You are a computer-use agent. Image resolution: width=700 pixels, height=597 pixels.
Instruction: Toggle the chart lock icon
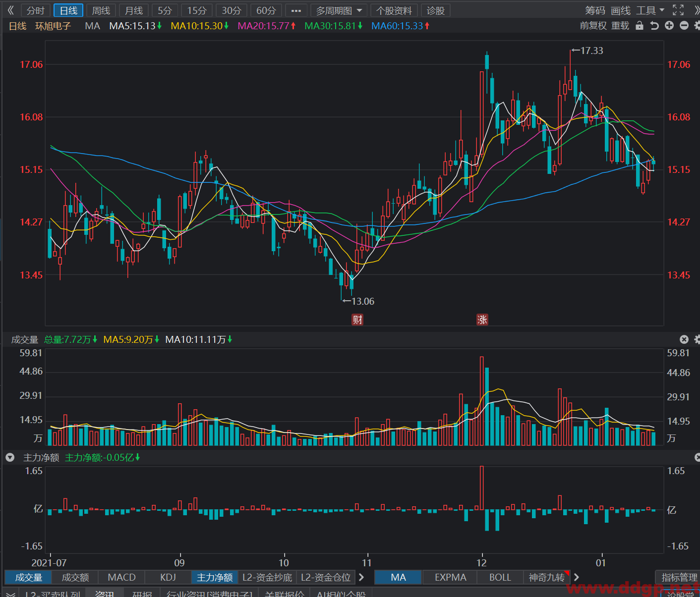(x=640, y=26)
